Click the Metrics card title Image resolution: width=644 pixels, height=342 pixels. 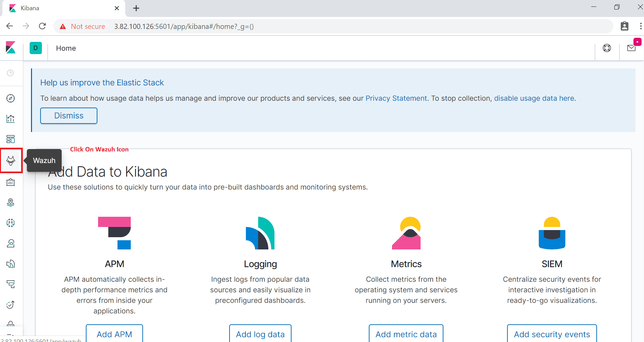click(x=406, y=264)
